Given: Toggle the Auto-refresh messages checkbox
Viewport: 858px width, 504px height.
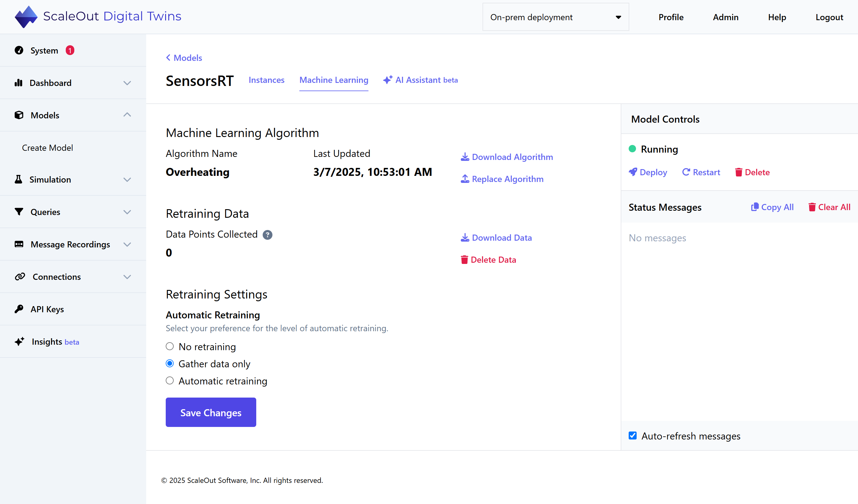Looking at the screenshot, I should click(x=633, y=435).
